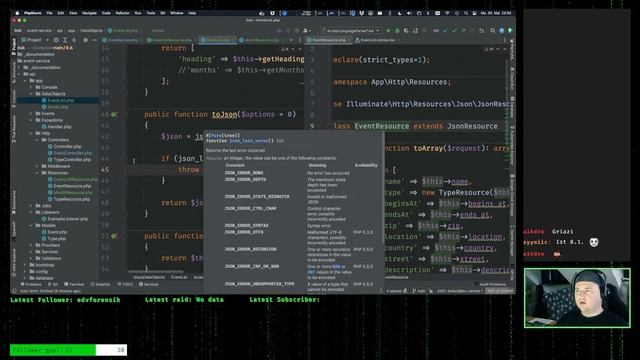Expand the Providers folder

point(31,245)
